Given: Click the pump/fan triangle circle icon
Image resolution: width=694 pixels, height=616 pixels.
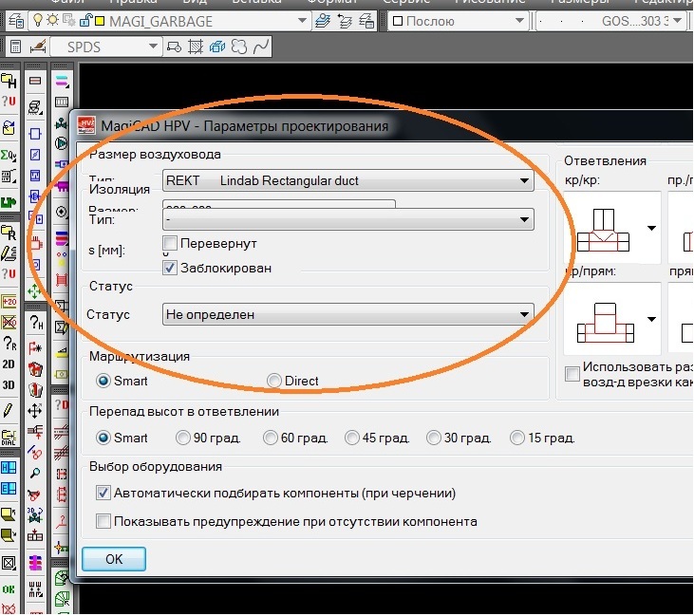Looking at the screenshot, I should click(x=61, y=143).
